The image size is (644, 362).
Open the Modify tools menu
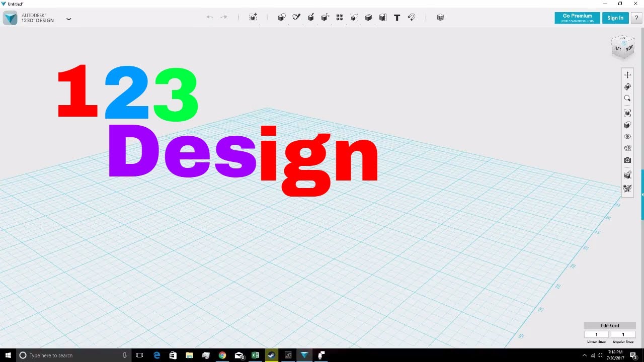325,17
